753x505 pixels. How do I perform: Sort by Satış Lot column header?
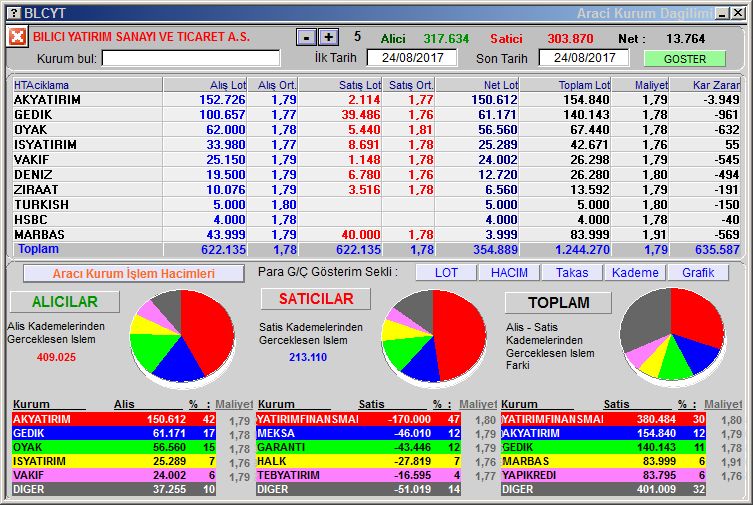pyautogui.click(x=340, y=85)
